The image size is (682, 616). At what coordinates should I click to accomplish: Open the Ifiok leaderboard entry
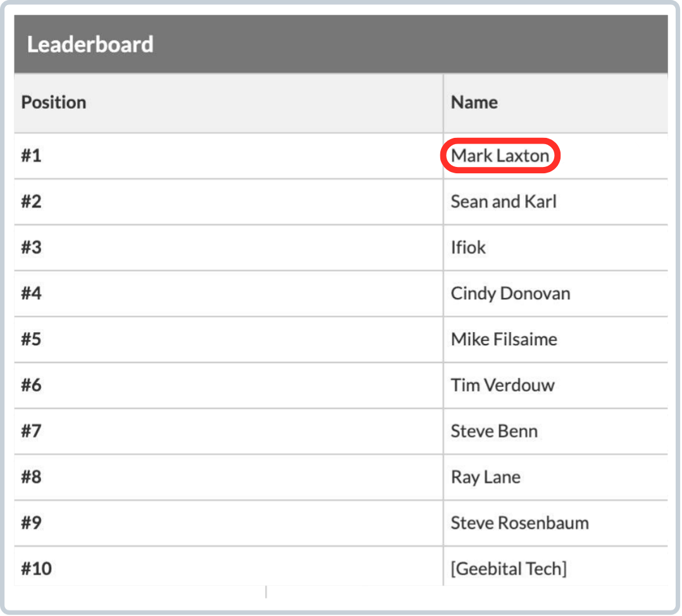point(468,247)
